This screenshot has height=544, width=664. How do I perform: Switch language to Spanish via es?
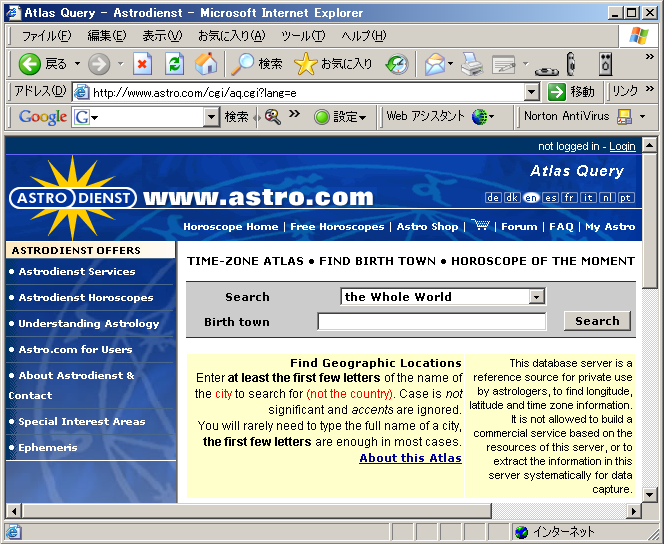click(550, 197)
